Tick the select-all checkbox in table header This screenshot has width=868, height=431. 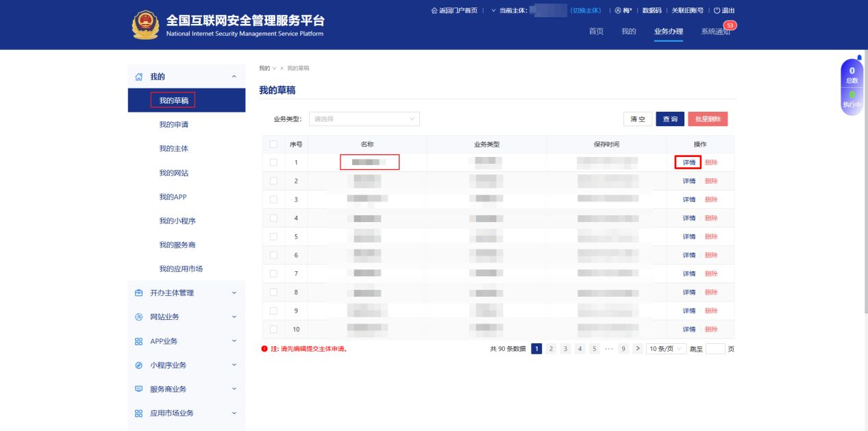coord(274,144)
